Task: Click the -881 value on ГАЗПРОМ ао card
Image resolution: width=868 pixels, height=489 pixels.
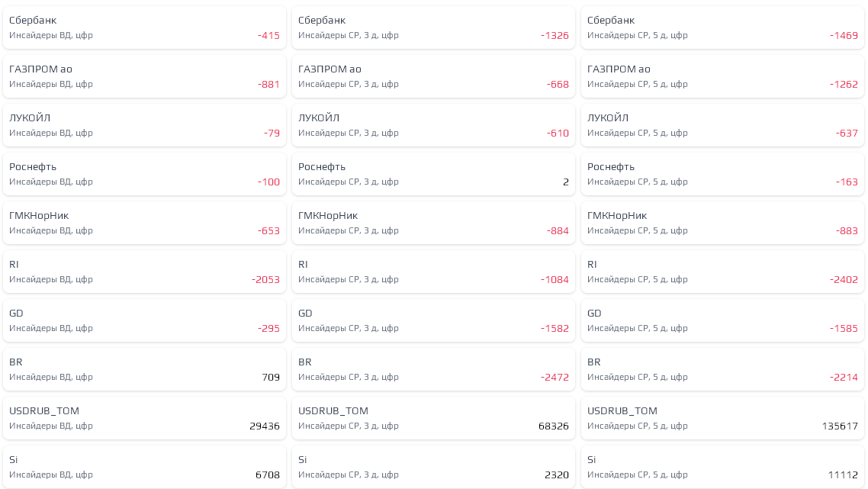Action: click(x=268, y=85)
